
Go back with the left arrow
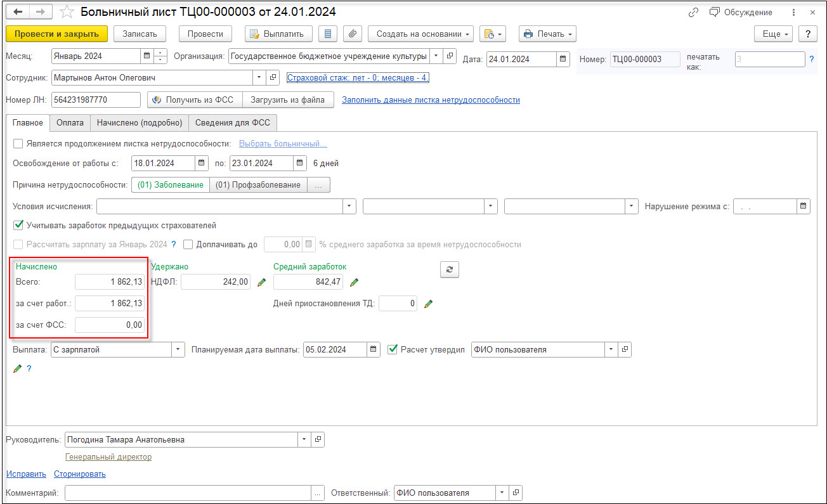18,12
